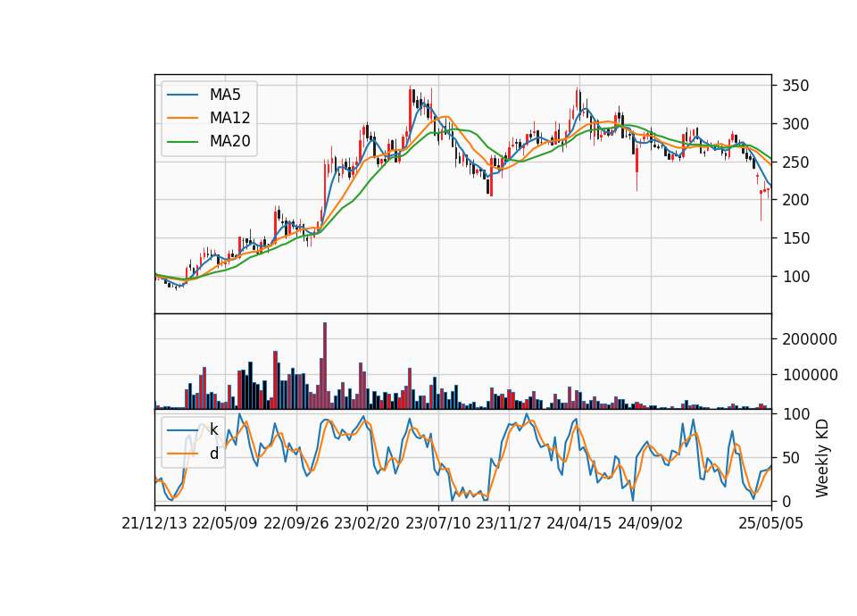Click the 21/12/13 date label
Image resolution: width=857 pixels, height=616 pixels.
pyautogui.click(x=154, y=524)
